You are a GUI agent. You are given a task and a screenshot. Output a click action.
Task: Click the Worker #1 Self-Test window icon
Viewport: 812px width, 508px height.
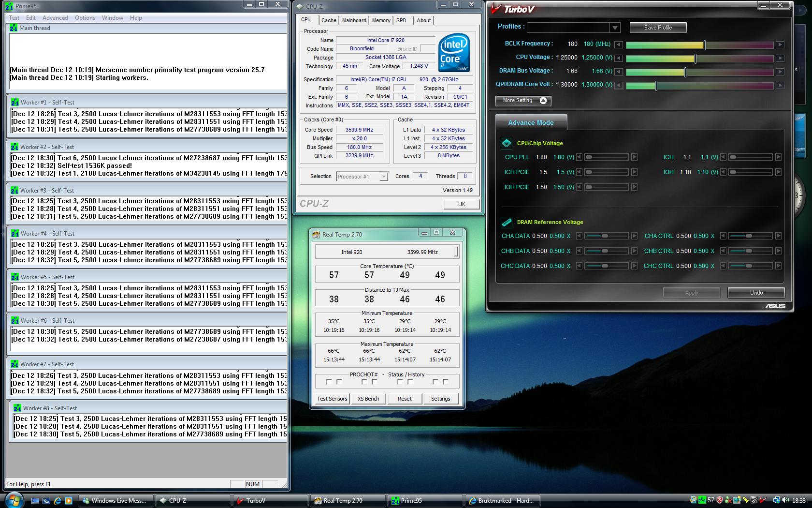15,102
